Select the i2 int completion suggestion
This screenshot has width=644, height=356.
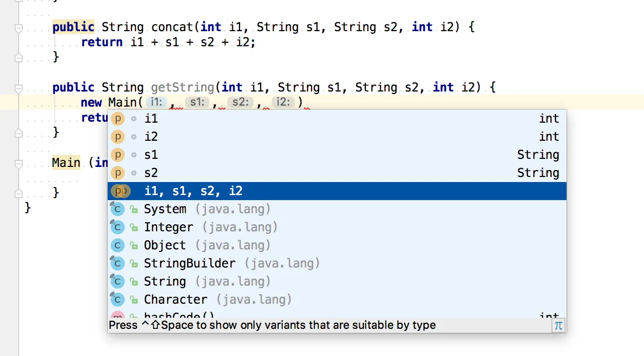151,137
